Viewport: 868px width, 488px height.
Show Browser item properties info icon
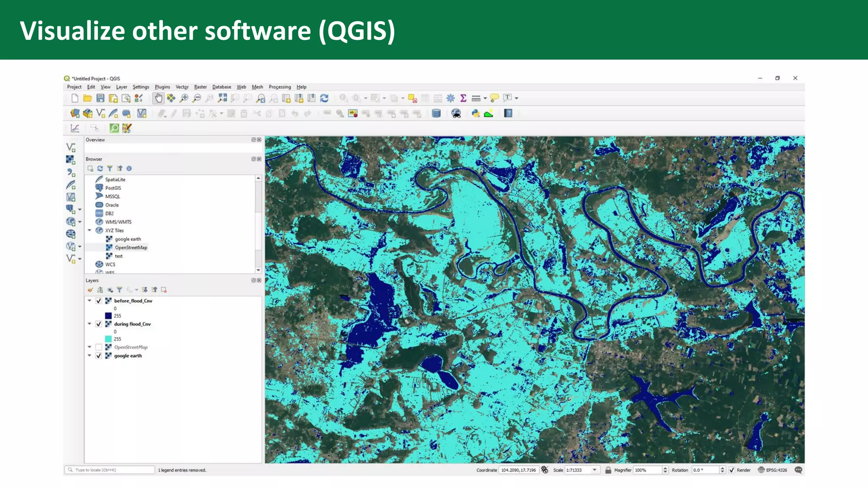click(129, 169)
